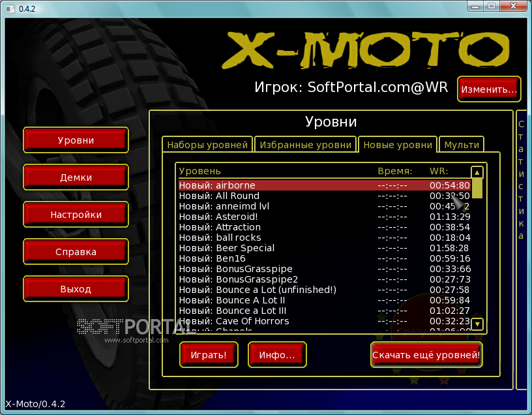Screen dimensions: 532x415
Task: Select level Новый: Attraction
Action: [x=325, y=227]
